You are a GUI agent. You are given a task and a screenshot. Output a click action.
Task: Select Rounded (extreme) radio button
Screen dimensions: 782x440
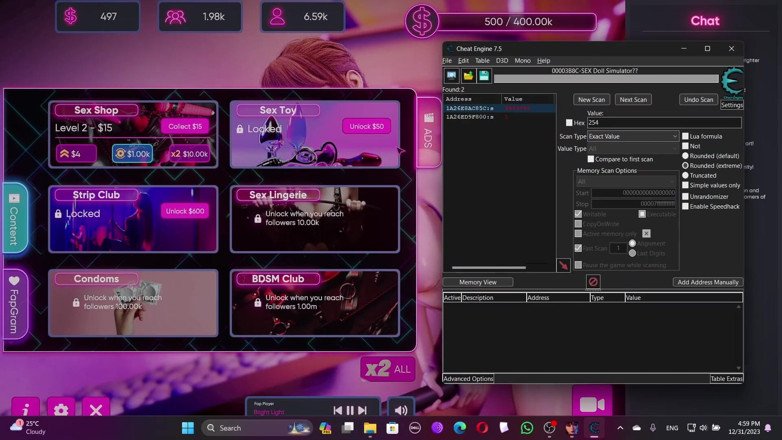[685, 165]
